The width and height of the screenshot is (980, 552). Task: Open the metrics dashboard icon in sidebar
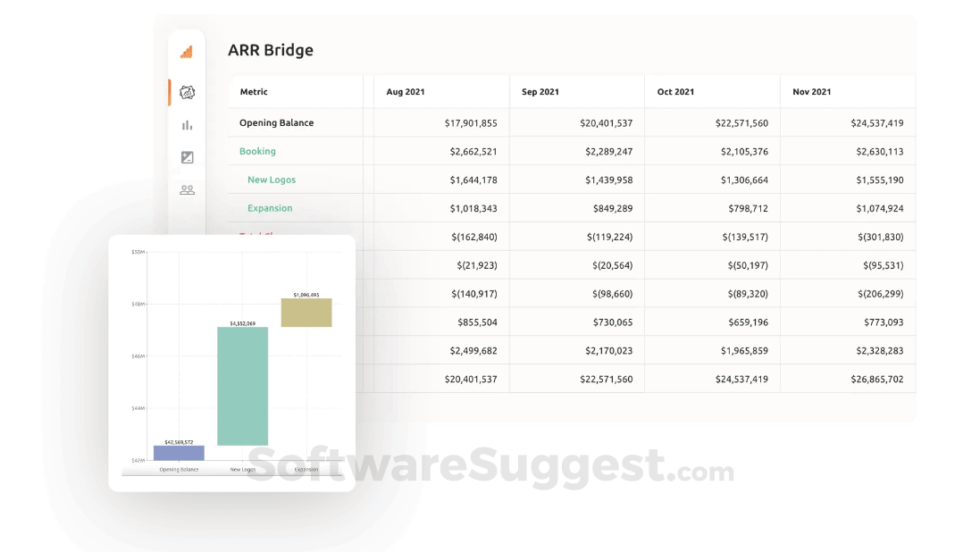(186, 92)
